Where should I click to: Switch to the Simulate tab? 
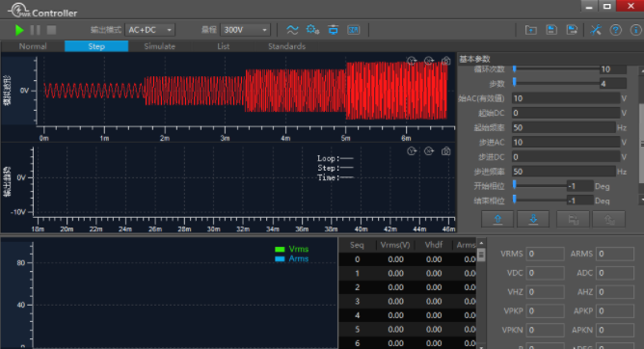click(x=159, y=46)
